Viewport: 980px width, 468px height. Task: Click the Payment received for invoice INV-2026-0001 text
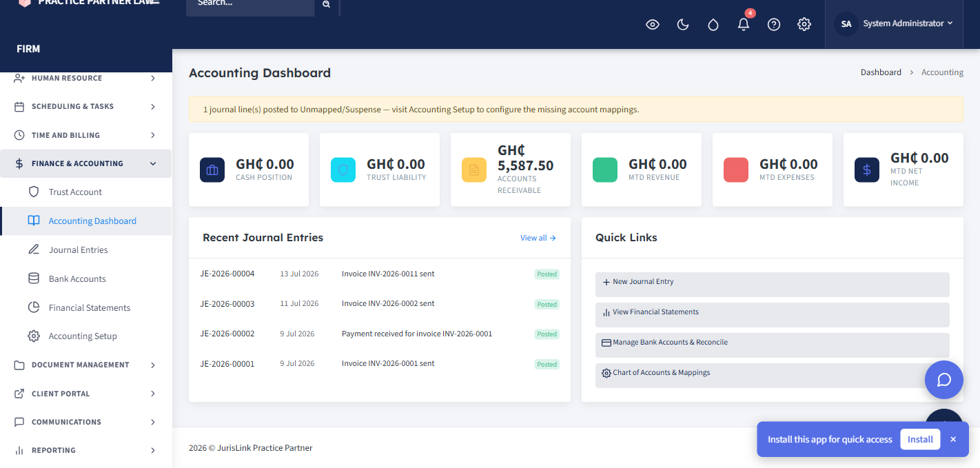coord(417,334)
